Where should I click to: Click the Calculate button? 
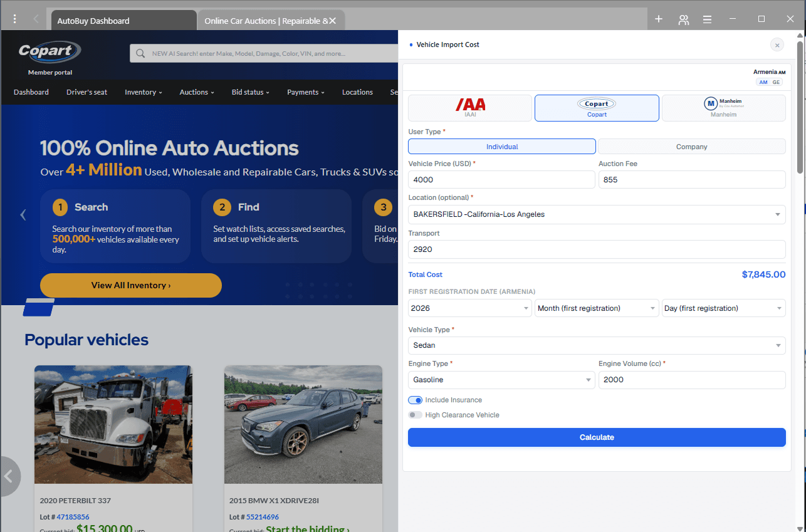(x=597, y=437)
